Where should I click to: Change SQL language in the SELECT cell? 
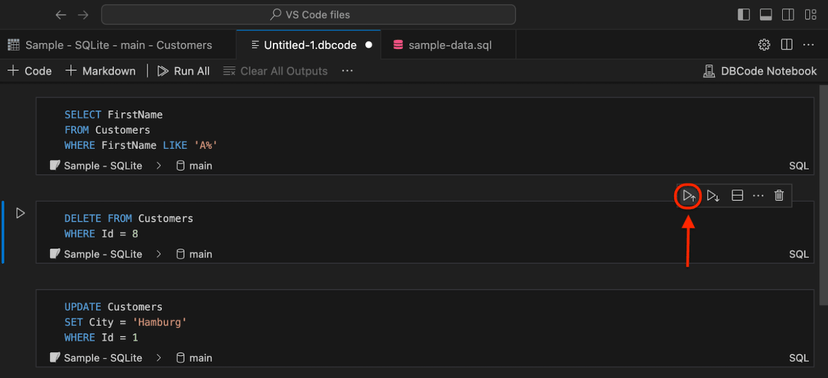coord(799,166)
